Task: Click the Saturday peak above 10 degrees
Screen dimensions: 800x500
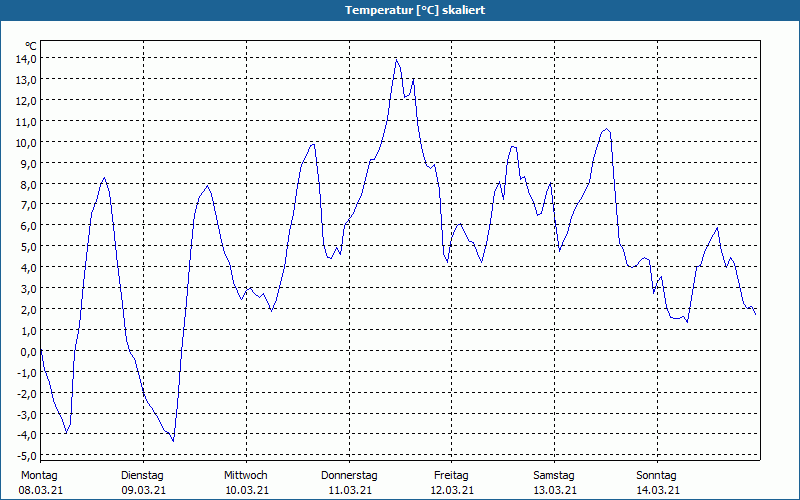Action: (x=606, y=129)
